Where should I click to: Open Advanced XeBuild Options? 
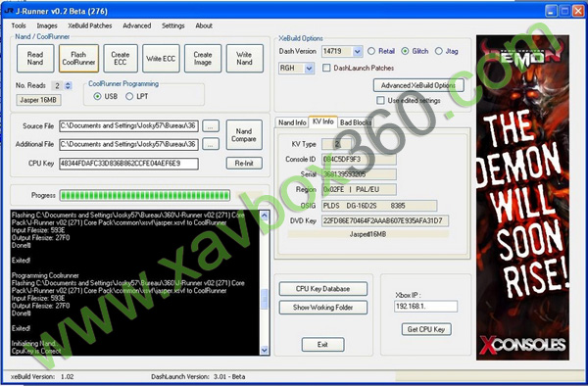click(418, 85)
